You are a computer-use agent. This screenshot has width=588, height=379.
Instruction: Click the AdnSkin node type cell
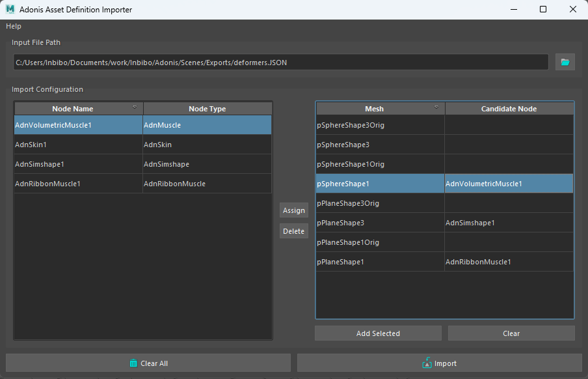tap(207, 145)
